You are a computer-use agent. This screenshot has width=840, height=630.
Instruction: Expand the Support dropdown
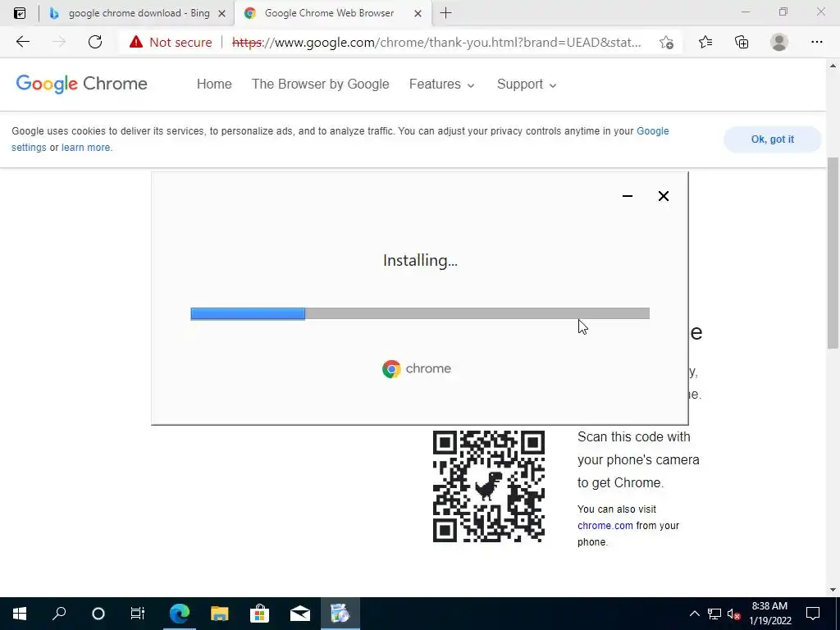tap(527, 84)
